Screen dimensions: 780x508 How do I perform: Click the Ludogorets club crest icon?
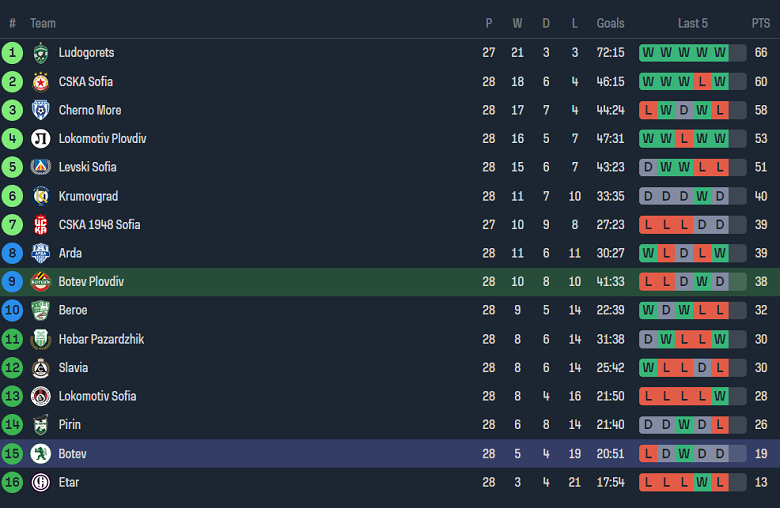[41, 53]
